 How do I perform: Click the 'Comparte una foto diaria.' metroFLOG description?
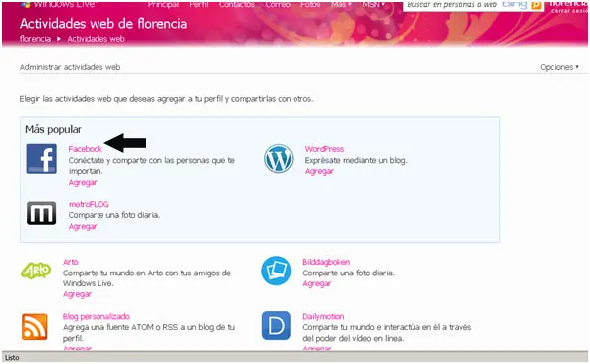(x=114, y=215)
